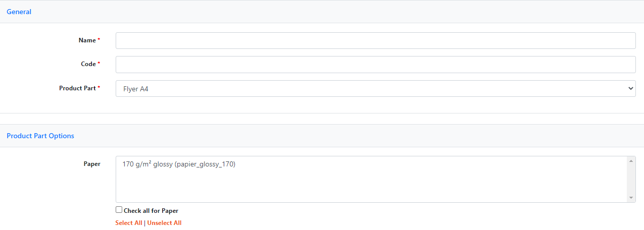
Task: Click the Code field label
Action: pos(88,64)
